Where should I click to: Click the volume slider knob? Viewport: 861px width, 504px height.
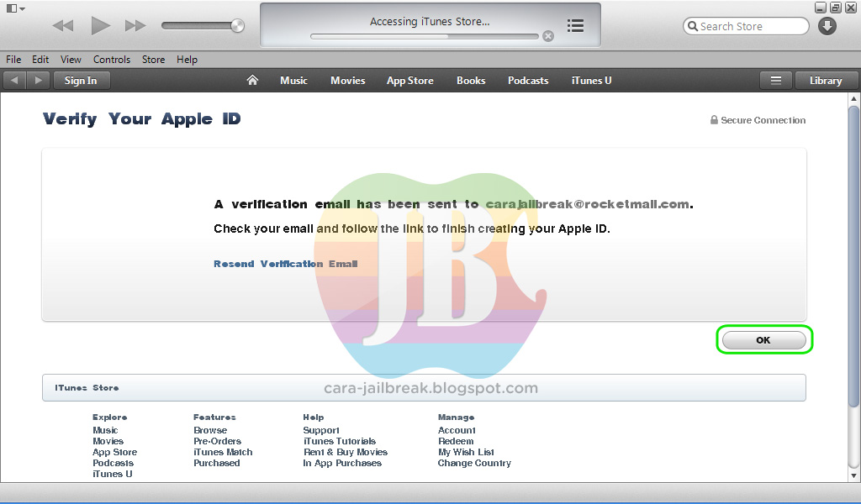pyautogui.click(x=238, y=25)
